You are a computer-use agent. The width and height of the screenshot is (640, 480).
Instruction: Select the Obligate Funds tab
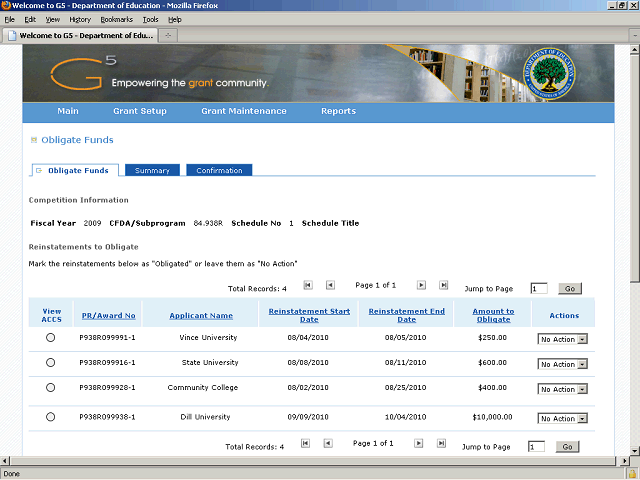click(74, 170)
